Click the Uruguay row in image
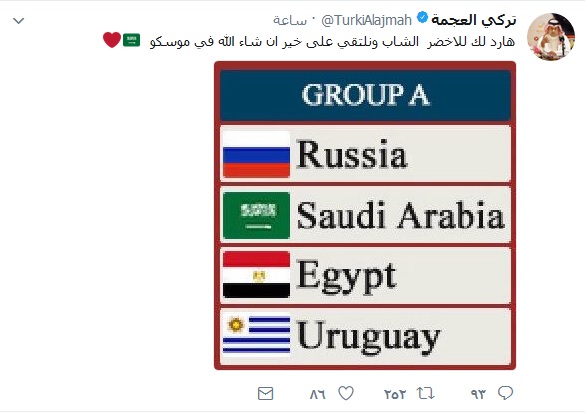The height and width of the screenshot is (412, 585). [365, 336]
